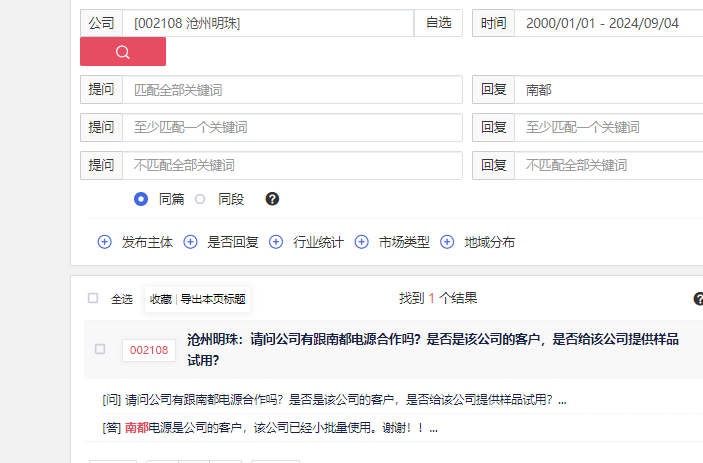The width and height of the screenshot is (703, 463).
Task: Click 导出本页标题 button
Action: (x=213, y=299)
